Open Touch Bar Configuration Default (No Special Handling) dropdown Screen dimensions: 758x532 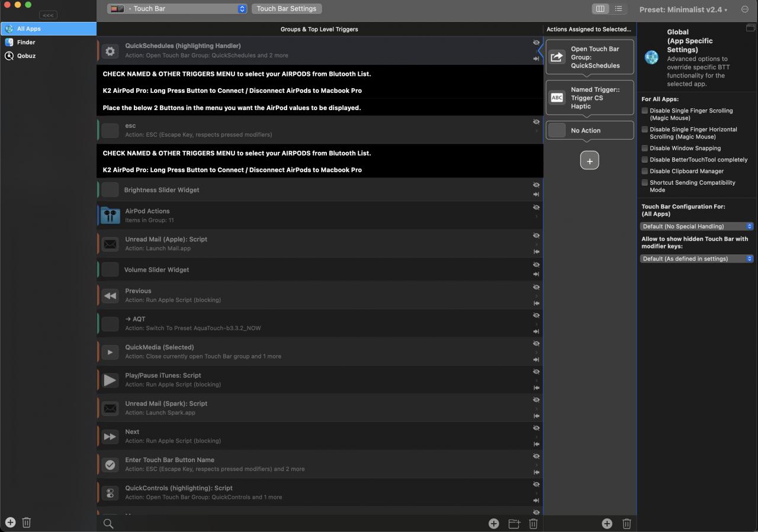coord(696,226)
